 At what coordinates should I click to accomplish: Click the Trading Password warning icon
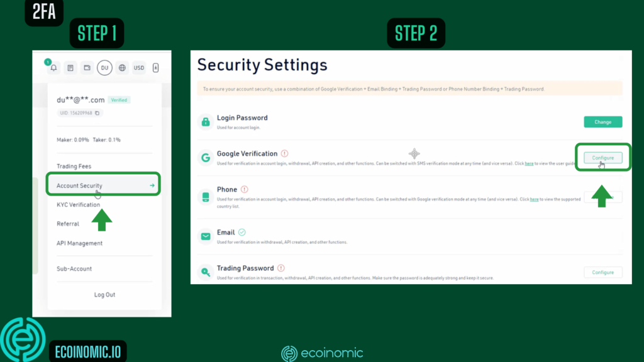click(x=281, y=268)
